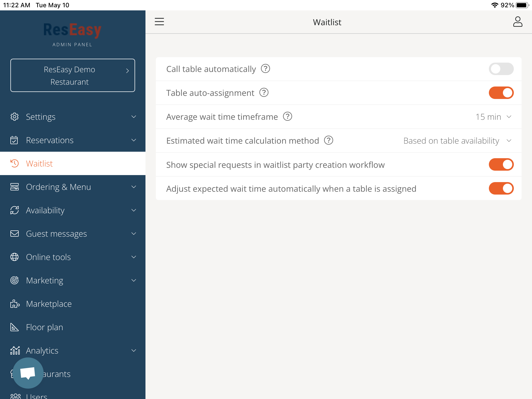The width and height of the screenshot is (532, 399).
Task: Expand the Reservations sidebar section
Action: click(x=73, y=140)
